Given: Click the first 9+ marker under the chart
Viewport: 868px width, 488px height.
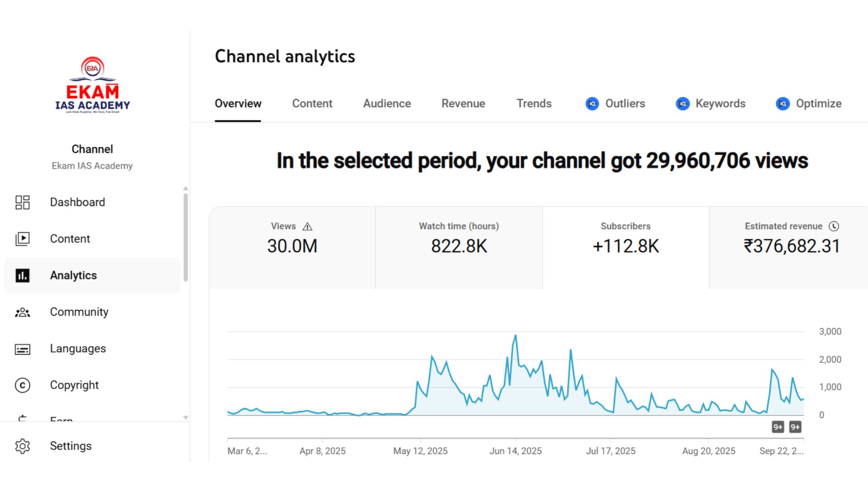Looking at the screenshot, I should point(778,427).
